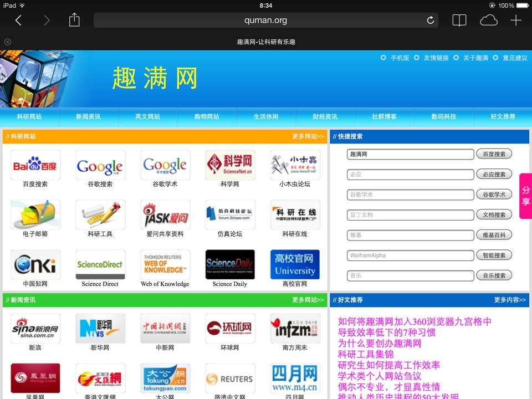The image size is (532, 399).
Task: Click the 音乐搜索 button
Action: point(494,275)
